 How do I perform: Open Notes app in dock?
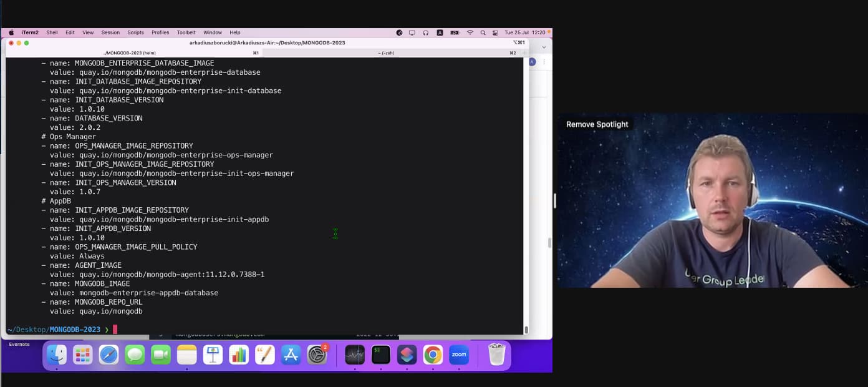(x=186, y=355)
